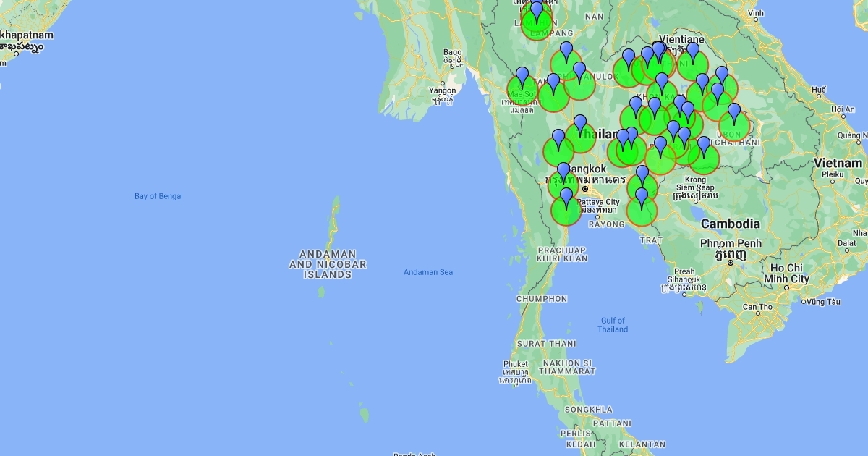Select the blue pin east of Vientiane

(x=693, y=52)
